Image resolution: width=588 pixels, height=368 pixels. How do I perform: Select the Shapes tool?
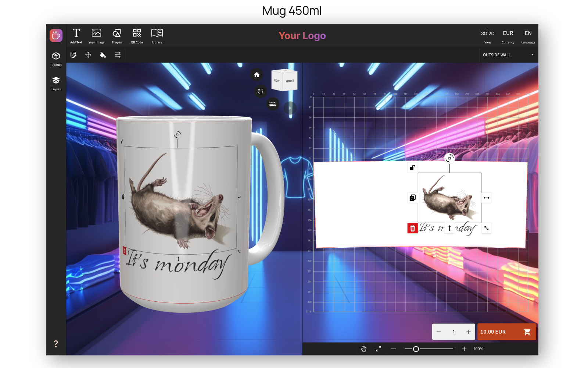(116, 36)
